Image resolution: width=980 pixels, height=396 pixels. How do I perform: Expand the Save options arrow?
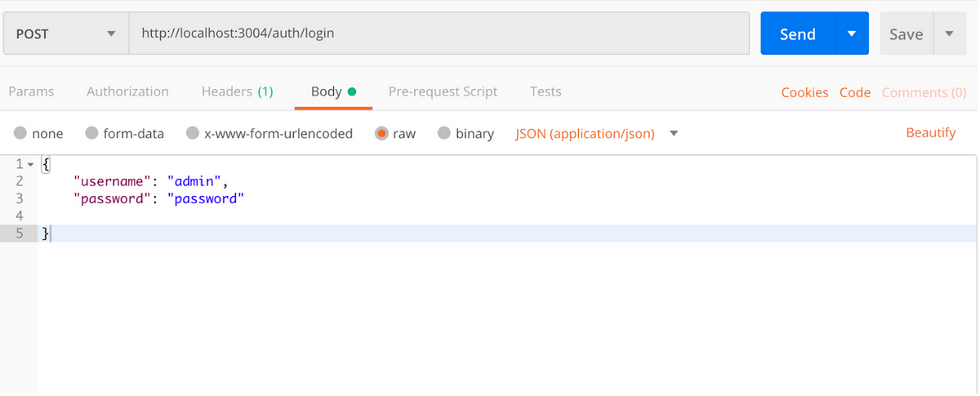pyautogui.click(x=949, y=33)
